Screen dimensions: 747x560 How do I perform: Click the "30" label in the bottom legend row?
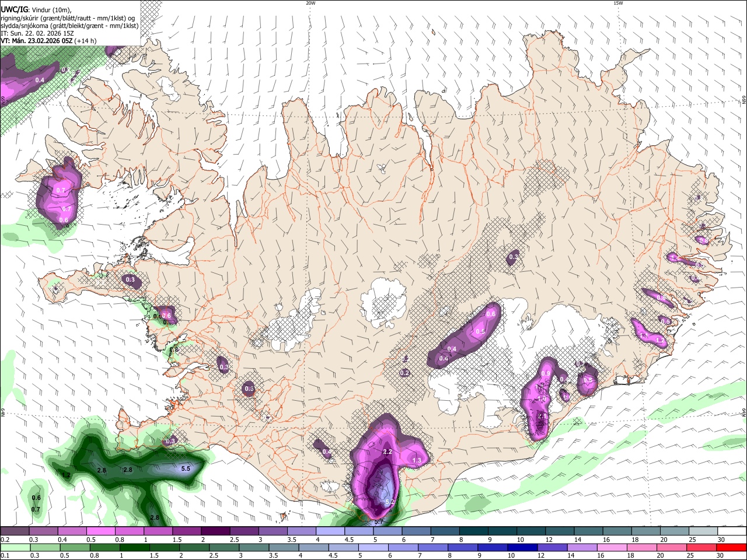(721, 555)
